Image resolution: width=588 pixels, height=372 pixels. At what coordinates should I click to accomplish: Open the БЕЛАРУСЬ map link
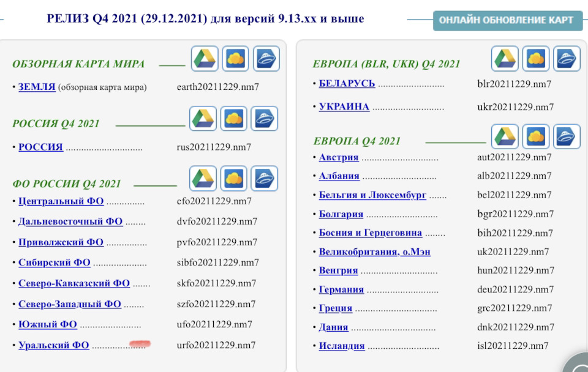pyautogui.click(x=347, y=84)
